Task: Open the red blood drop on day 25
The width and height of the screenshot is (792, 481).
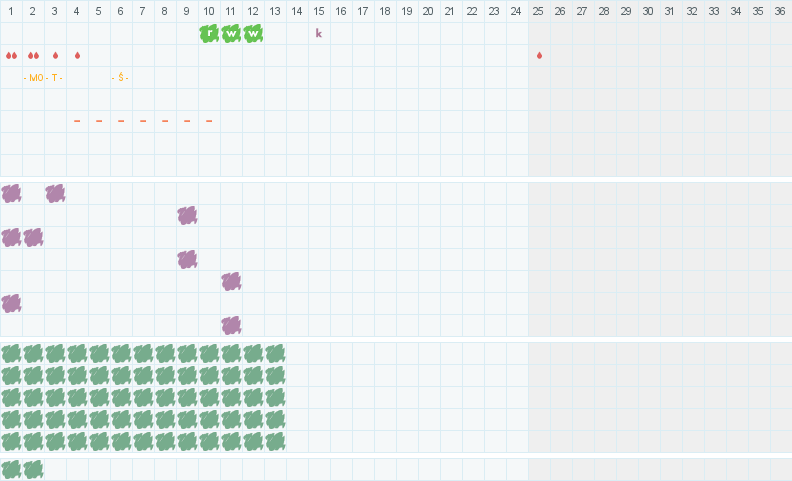Action: (539, 55)
